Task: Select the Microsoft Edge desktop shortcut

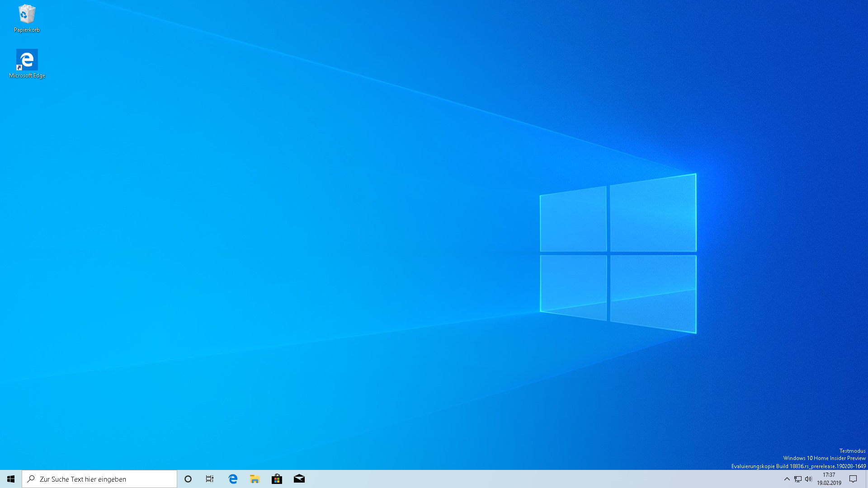Action: 27,60
